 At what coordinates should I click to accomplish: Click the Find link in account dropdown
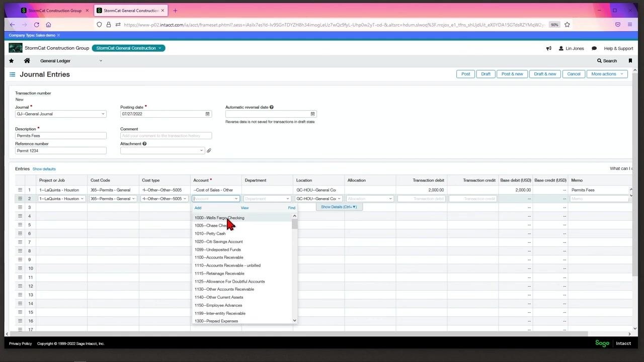(x=292, y=208)
